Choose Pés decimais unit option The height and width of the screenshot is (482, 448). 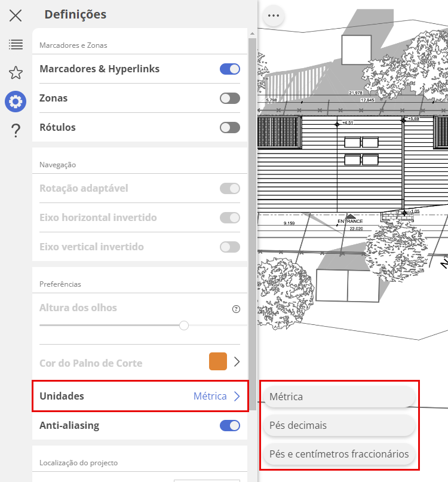click(x=339, y=426)
